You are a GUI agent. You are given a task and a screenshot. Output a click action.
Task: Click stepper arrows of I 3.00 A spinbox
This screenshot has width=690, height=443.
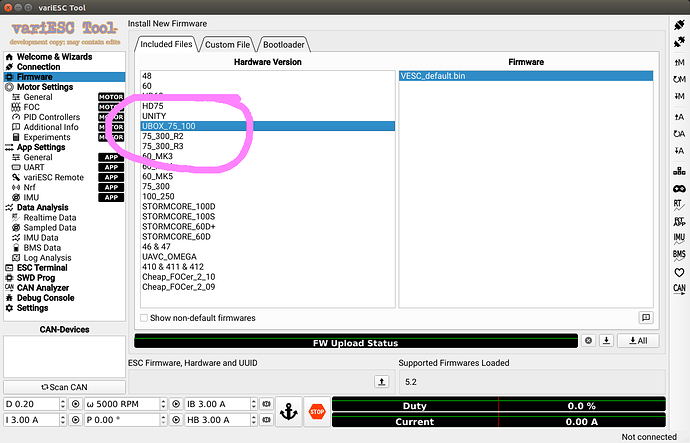pyautogui.click(x=63, y=420)
